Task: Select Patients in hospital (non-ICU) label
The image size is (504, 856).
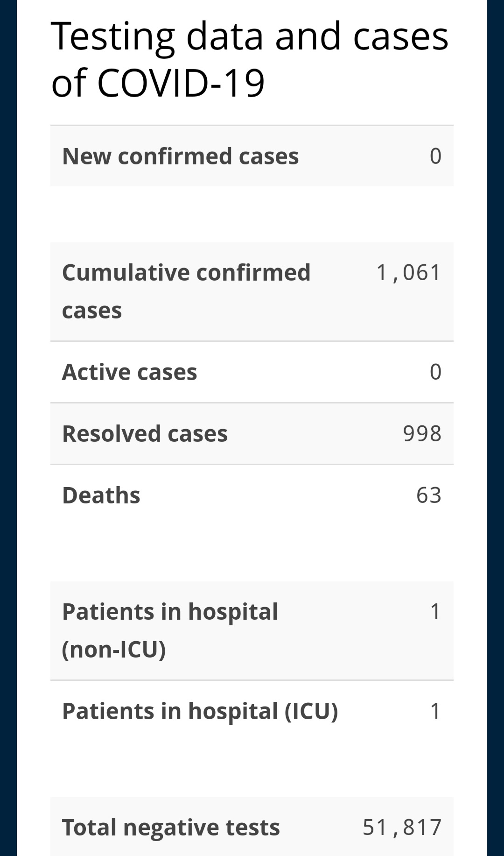Action: [x=170, y=631]
